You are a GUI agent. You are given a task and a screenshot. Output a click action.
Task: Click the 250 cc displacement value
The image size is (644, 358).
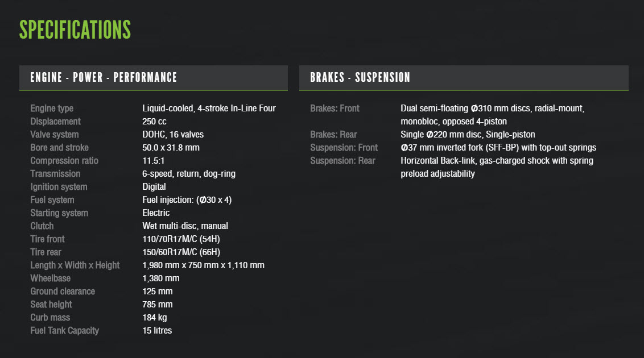tap(154, 122)
